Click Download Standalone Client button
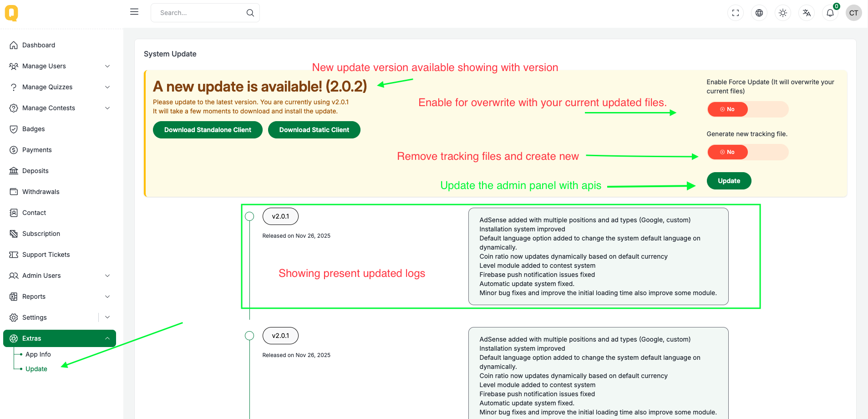This screenshot has height=419, width=868. point(208,130)
